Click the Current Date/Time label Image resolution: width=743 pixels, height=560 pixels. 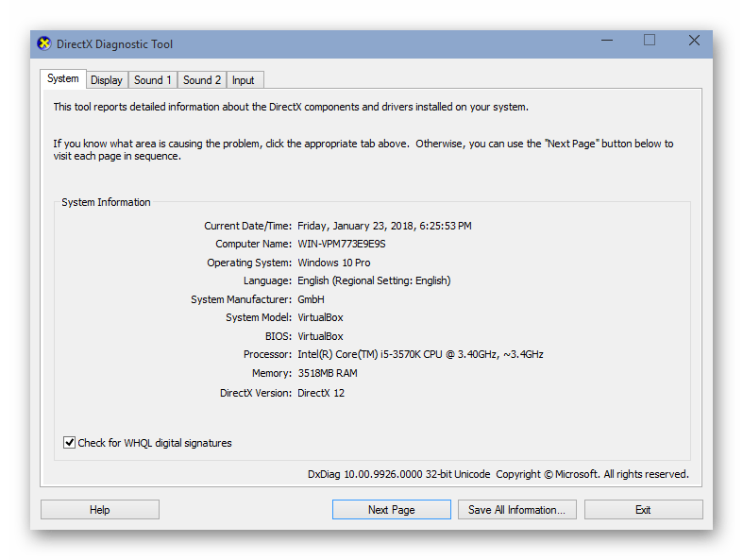248,226
